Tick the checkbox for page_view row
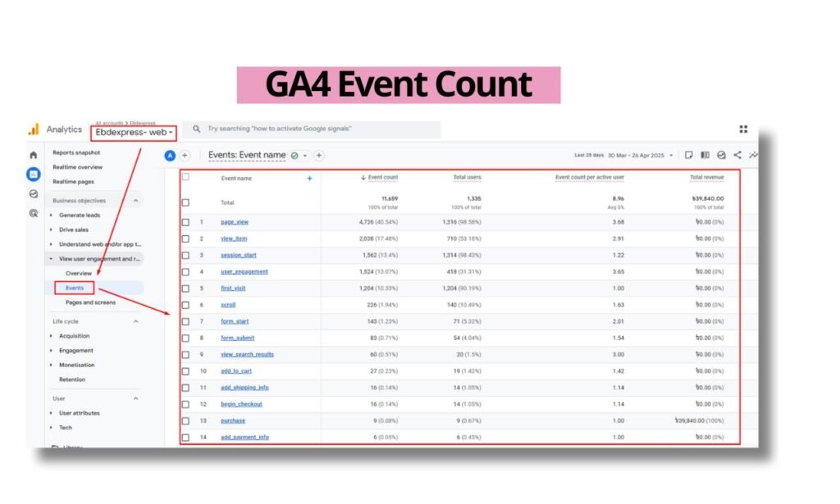Image resolution: width=840 pixels, height=504 pixels. tap(185, 222)
